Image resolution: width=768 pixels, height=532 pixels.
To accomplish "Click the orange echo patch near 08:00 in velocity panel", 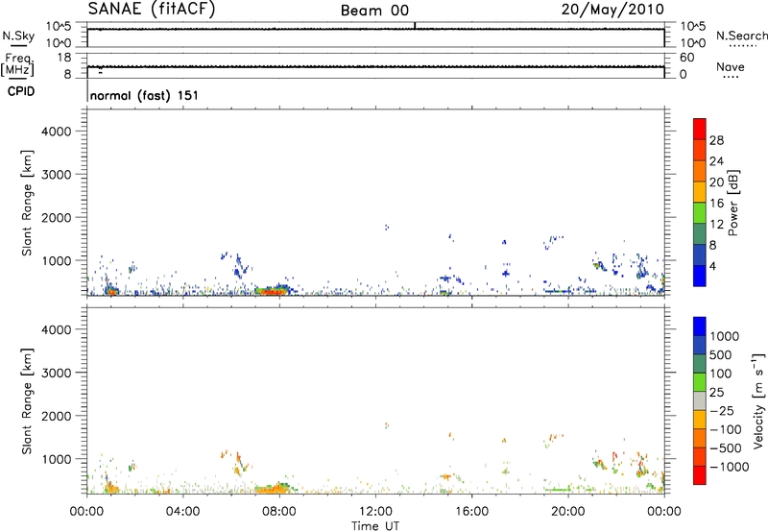I will pyautogui.click(x=272, y=489).
